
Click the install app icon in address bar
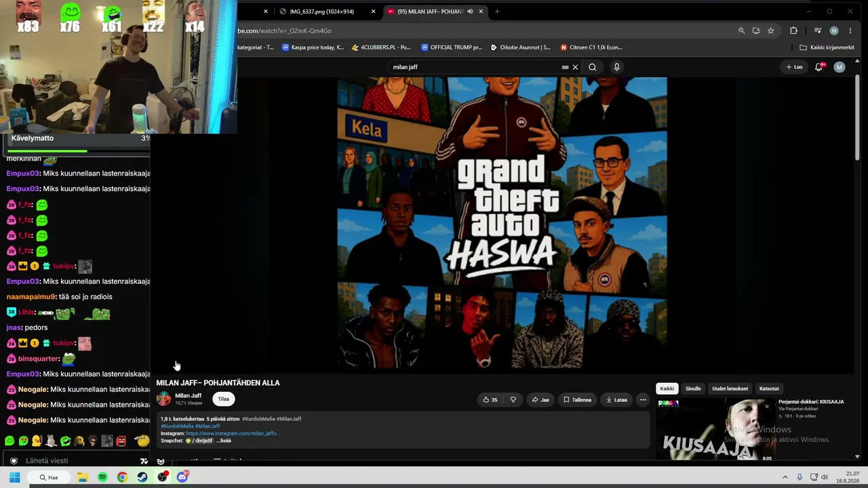756,30
